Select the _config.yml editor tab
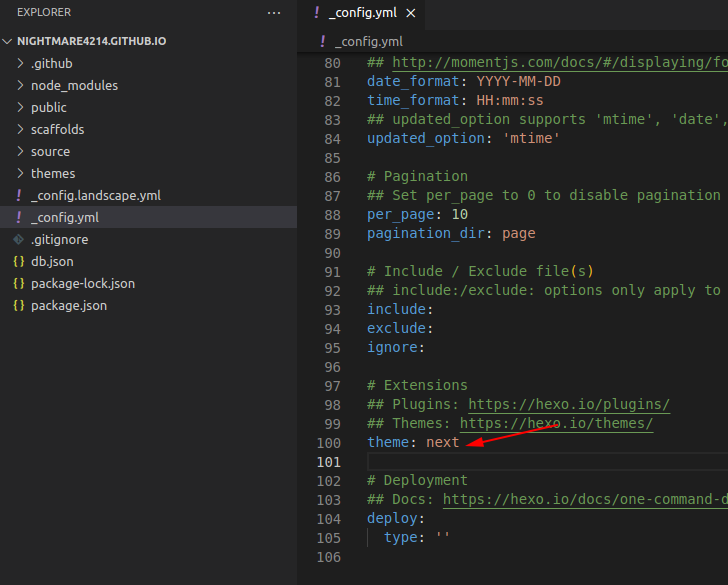Viewport: 728px width, 585px height. [361, 13]
